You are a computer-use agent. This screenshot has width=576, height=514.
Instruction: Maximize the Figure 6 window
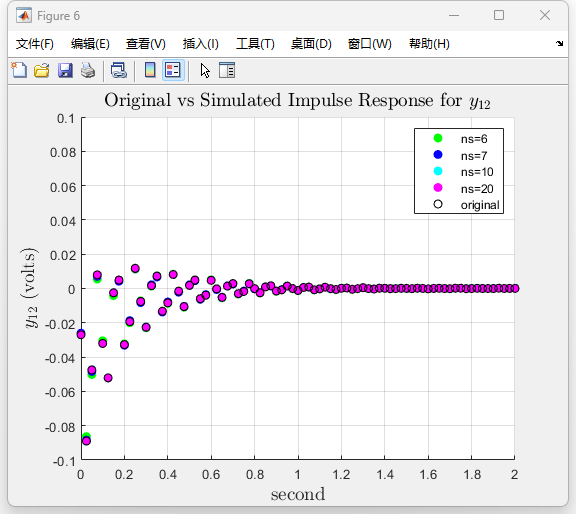(498, 15)
